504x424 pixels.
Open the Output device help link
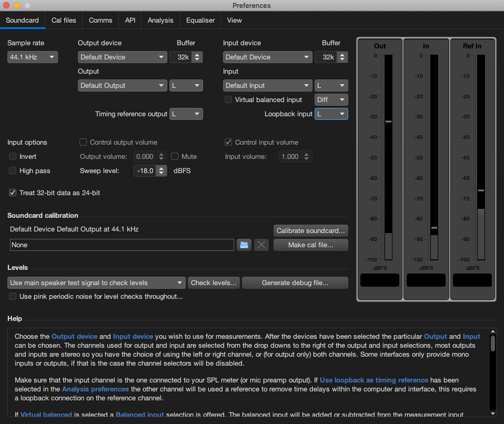(x=74, y=336)
